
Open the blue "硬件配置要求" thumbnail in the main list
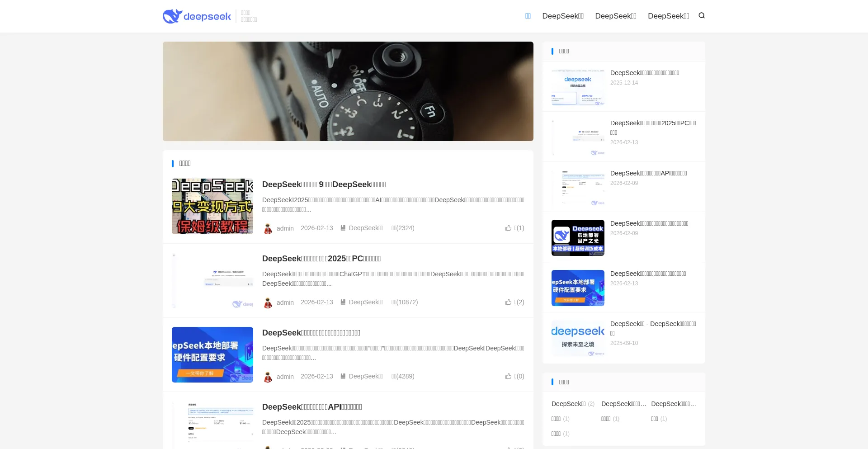click(x=212, y=354)
